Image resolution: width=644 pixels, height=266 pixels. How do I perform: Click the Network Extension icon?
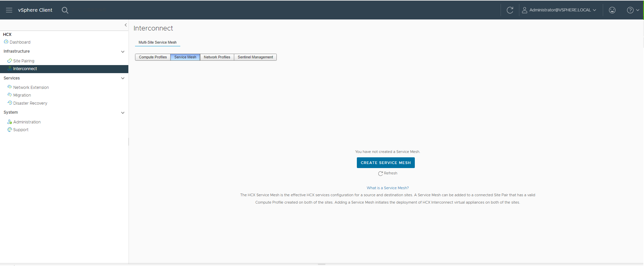[x=10, y=87]
